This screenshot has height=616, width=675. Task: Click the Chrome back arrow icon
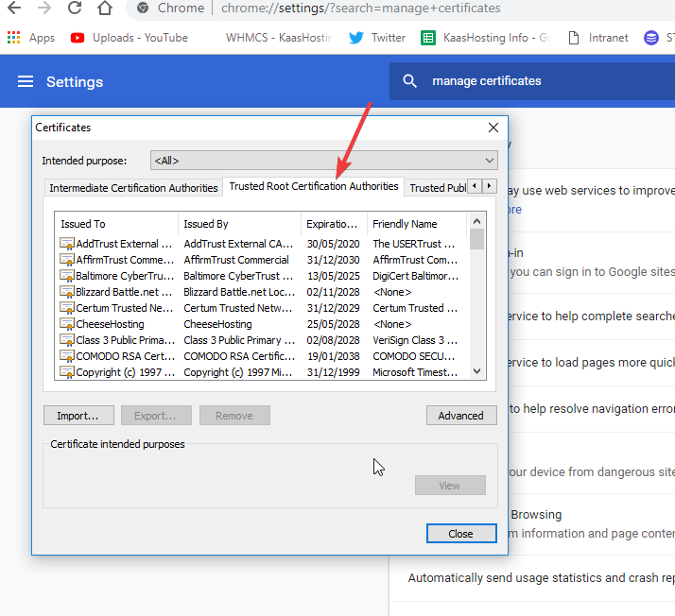click(x=15, y=9)
